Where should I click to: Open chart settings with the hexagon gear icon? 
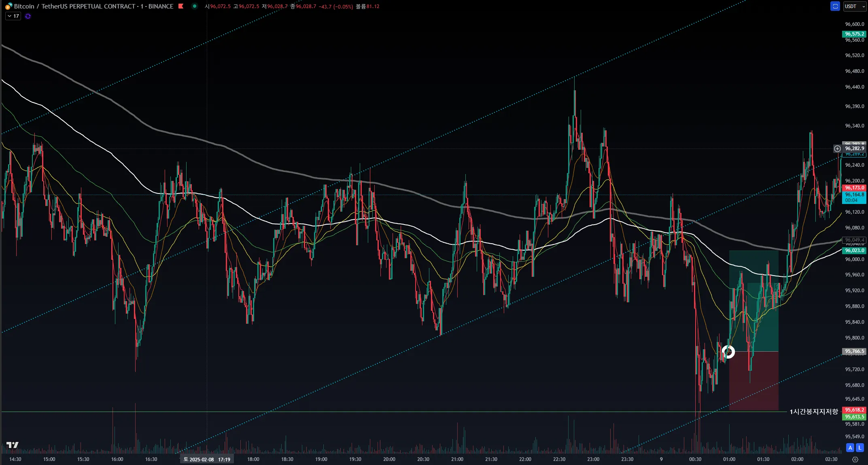pos(855,459)
